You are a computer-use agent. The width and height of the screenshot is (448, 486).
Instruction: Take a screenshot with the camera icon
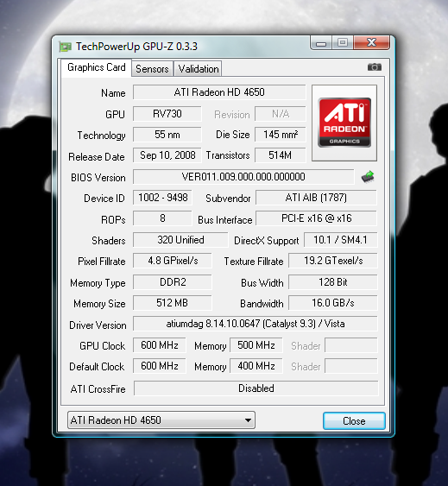(375, 67)
